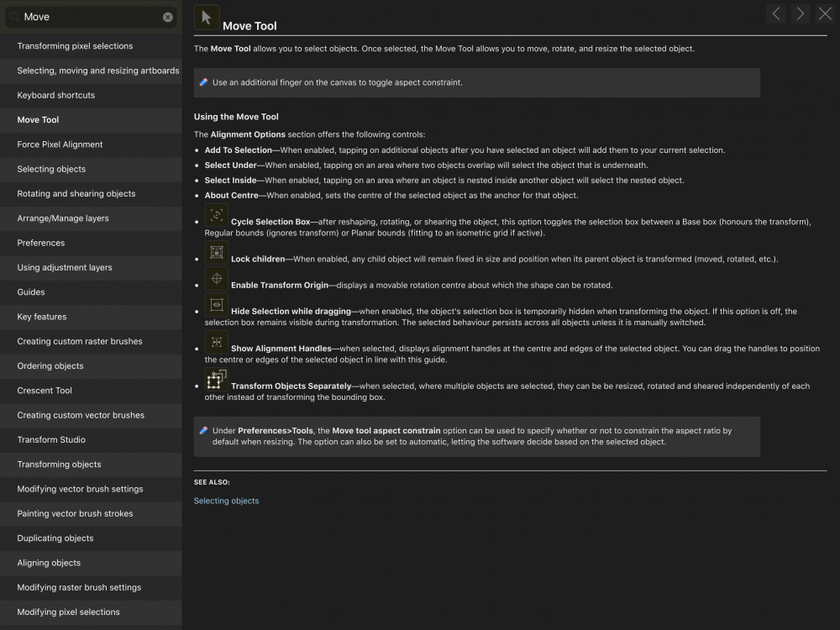Screen dimensions: 840x630
Task: Clear the search field text
Action: click(168, 17)
